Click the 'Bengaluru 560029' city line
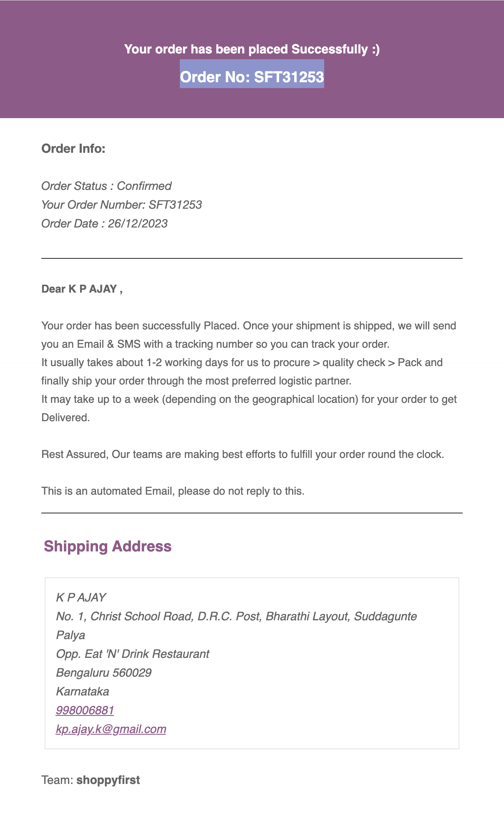504x819 pixels. coord(103,672)
